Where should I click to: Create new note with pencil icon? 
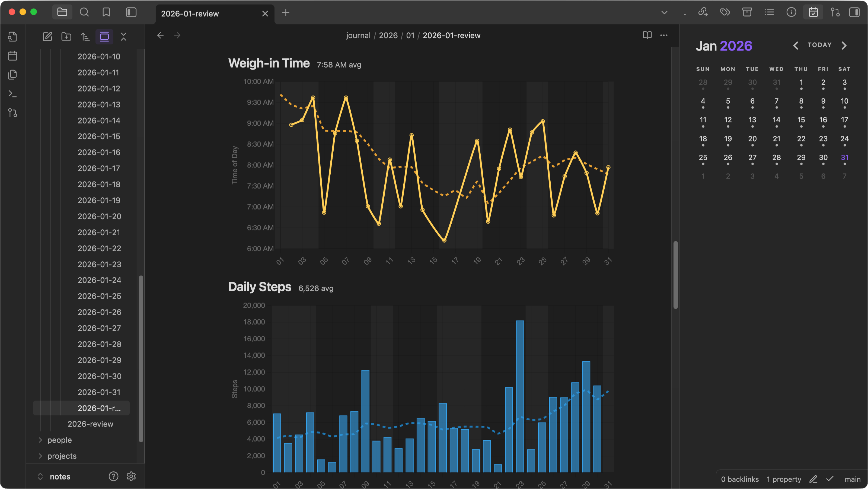(47, 36)
